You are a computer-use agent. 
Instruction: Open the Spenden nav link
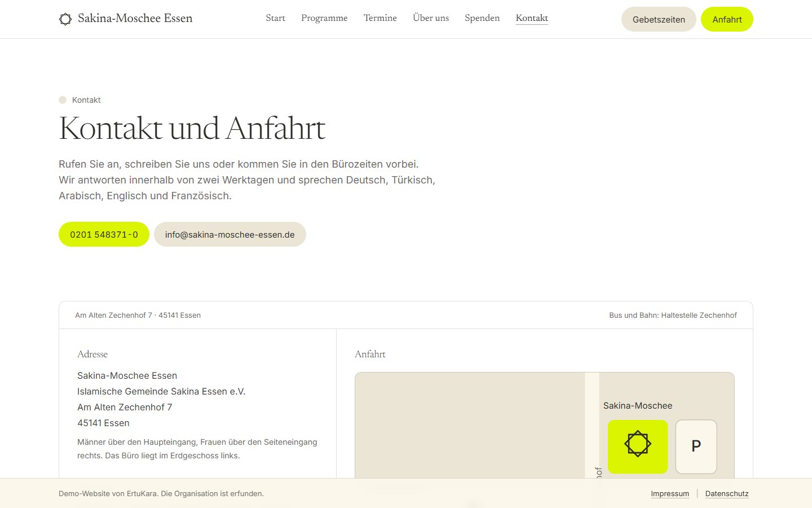482,18
